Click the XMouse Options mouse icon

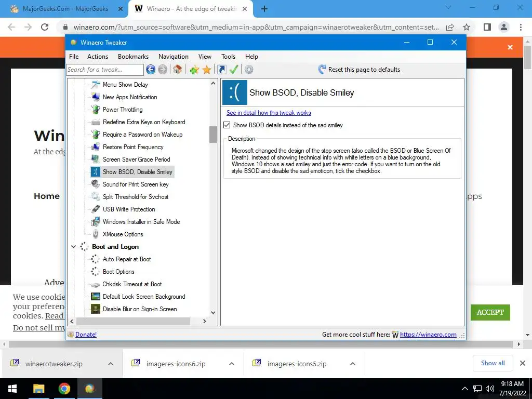click(96, 234)
